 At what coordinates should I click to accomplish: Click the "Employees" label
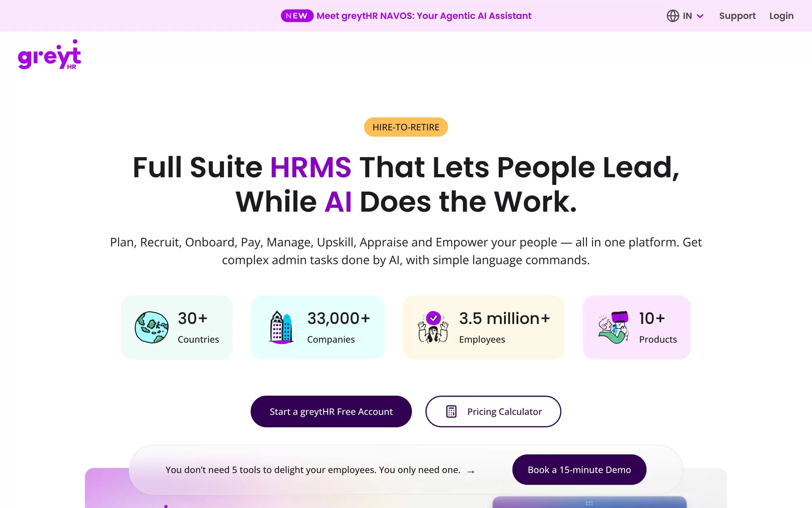pyautogui.click(x=482, y=339)
